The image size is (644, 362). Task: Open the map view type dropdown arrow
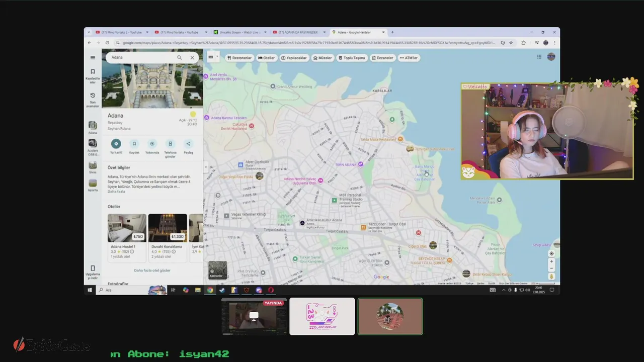pos(217,57)
